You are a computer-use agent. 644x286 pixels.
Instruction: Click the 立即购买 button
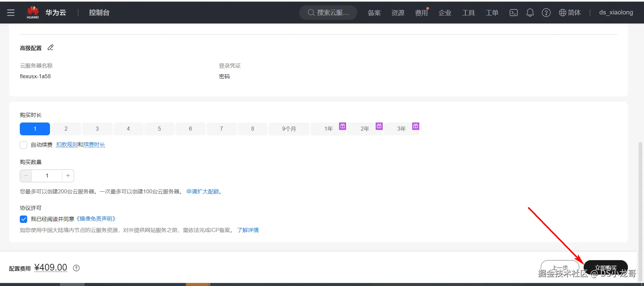pyautogui.click(x=606, y=268)
